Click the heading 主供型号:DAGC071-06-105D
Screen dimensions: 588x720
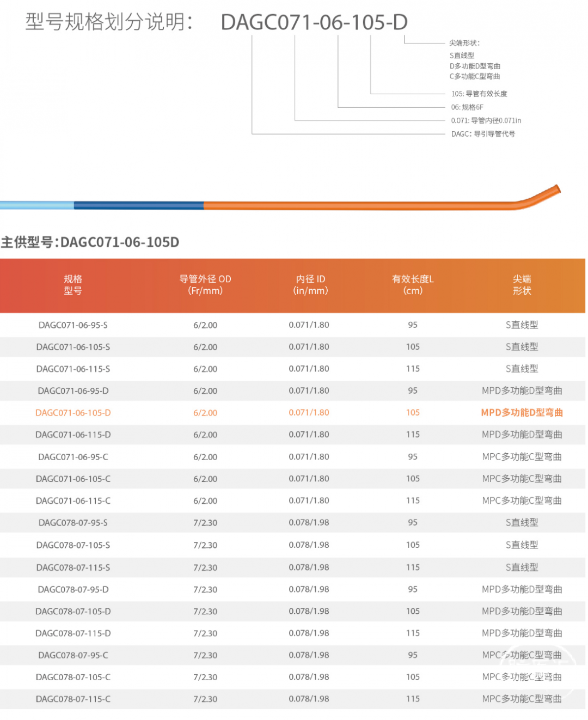(x=90, y=242)
